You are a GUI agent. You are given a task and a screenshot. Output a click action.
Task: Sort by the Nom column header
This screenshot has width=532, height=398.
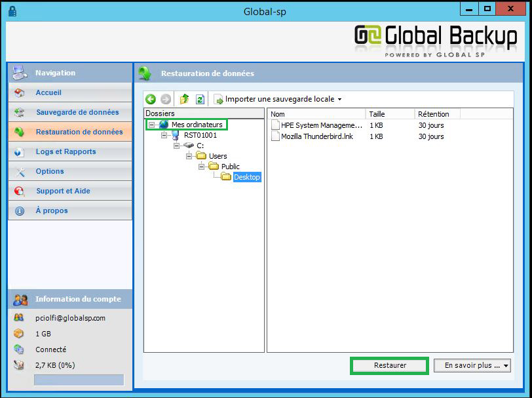tap(316, 114)
